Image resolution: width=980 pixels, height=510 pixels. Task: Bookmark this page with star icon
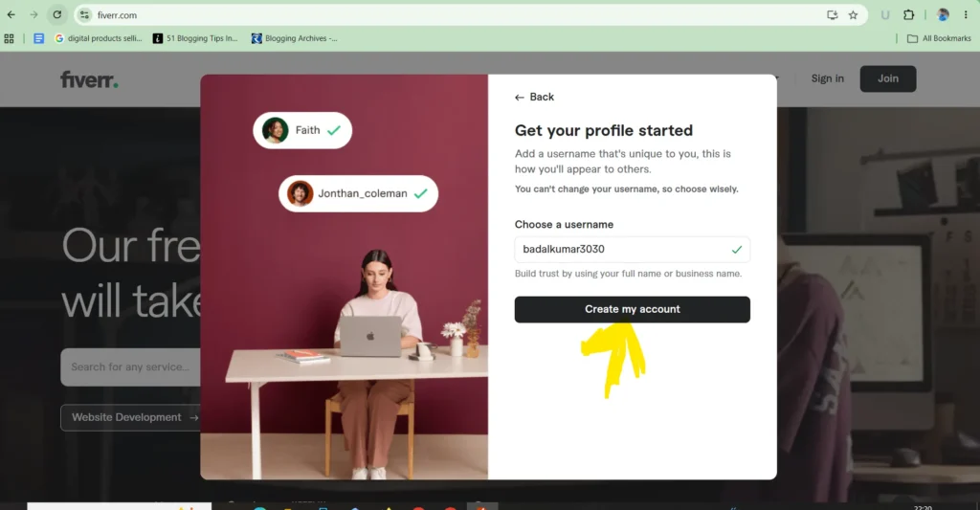[x=853, y=15]
